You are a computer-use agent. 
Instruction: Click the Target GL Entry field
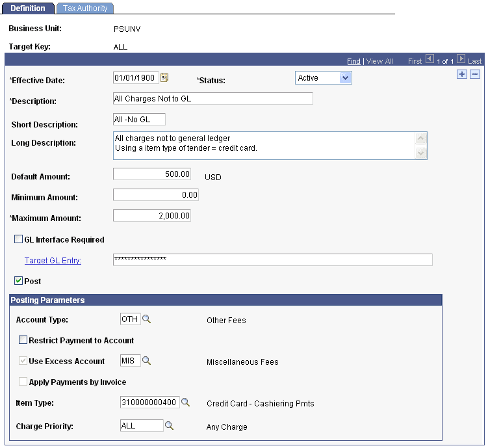273,259
